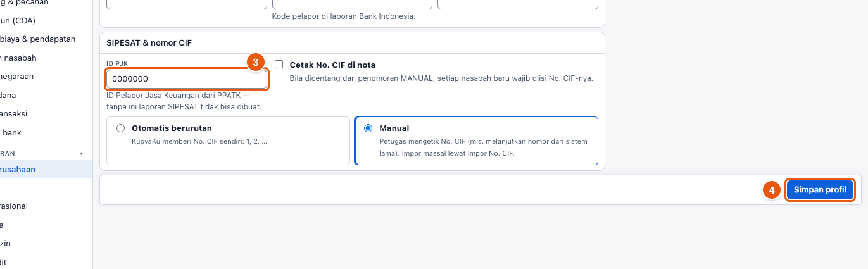Select the 'Otomatis berurutan' numbering option

coord(228,141)
